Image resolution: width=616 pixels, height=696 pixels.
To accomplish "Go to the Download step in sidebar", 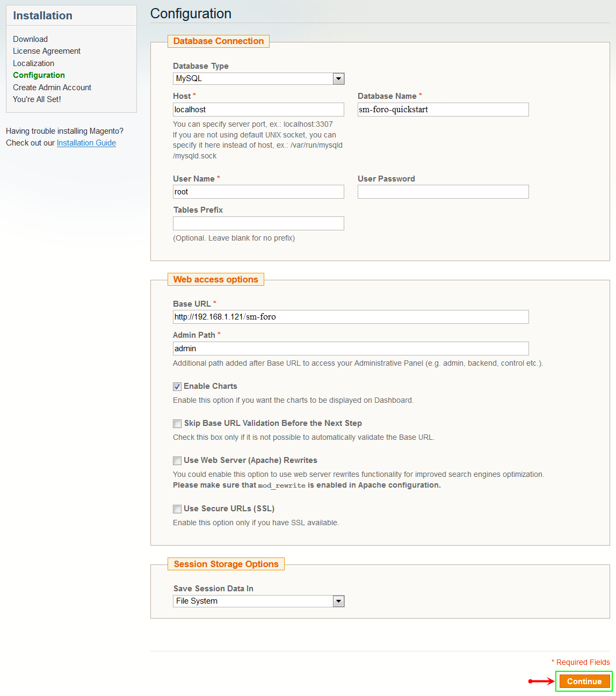I will tap(31, 39).
